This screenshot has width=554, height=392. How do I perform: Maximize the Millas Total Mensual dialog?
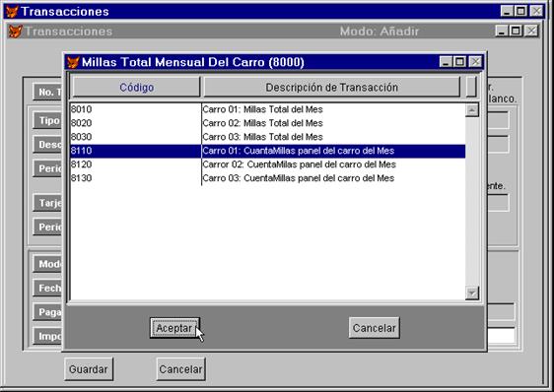(x=459, y=62)
